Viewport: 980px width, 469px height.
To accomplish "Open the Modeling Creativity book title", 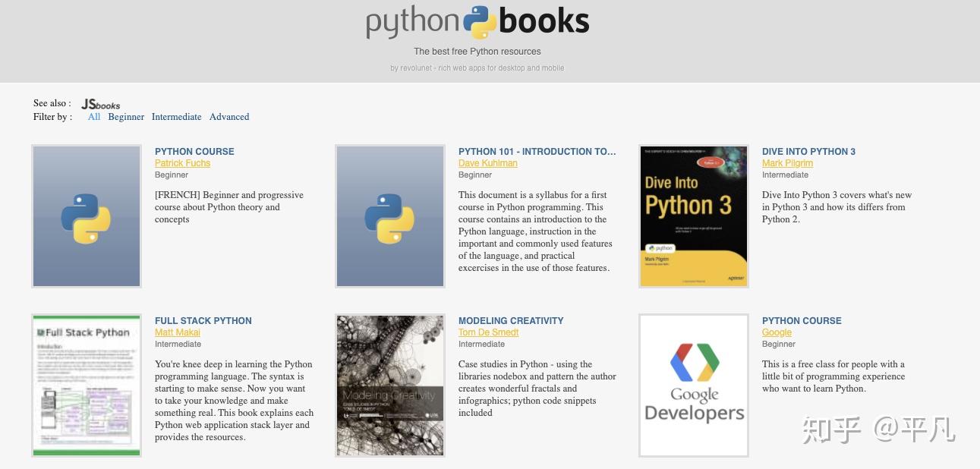I will coord(511,320).
